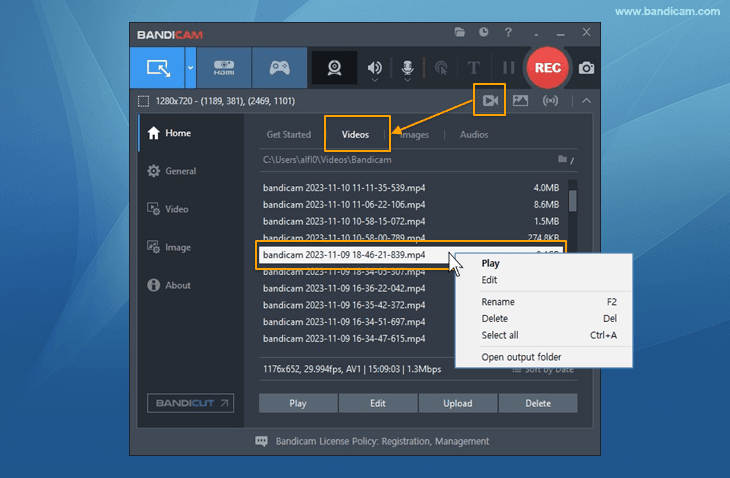Viewport: 730px width, 478px height.
Task: Open the Home section in sidebar
Action: click(x=169, y=133)
